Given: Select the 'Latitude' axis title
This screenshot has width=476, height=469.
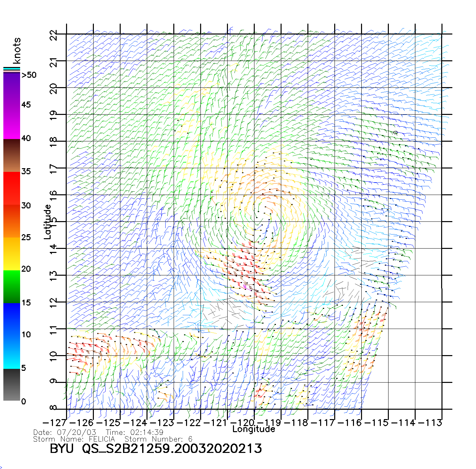Looking at the screenshot, I should tap(48, 222).
